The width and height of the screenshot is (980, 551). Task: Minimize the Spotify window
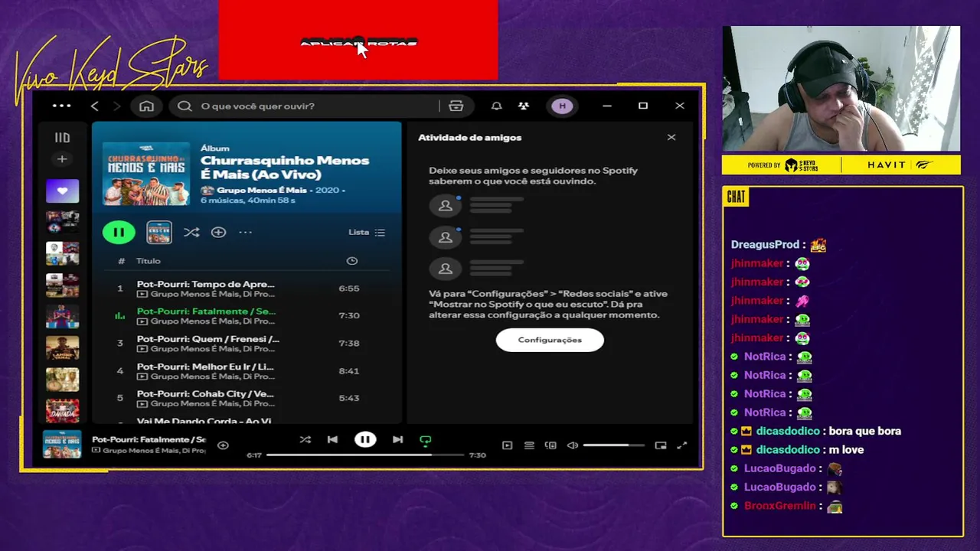[607, 106]
